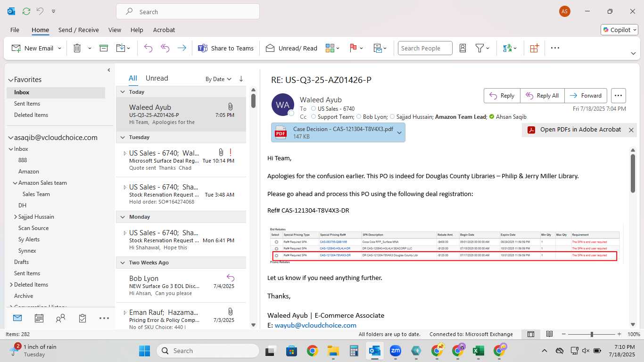Click the ribbon Reply All arrows icon
Screen dimensions: 644x362
(165, 48)
